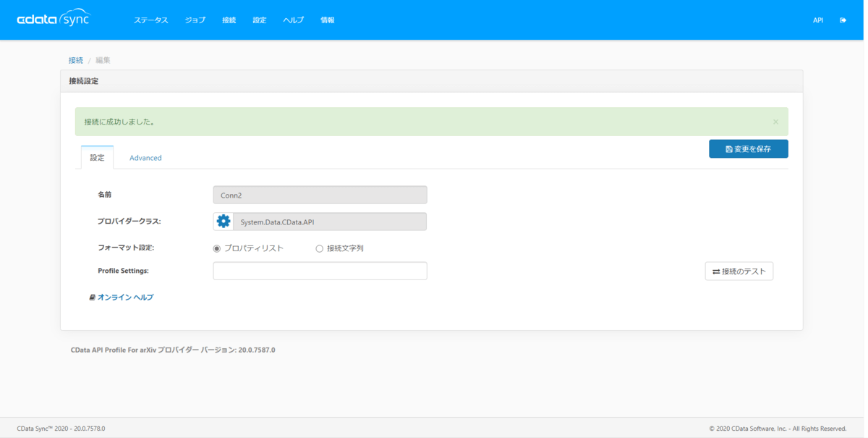
Task: Open the 接続 menu in navbar
Action: point(229,20)
